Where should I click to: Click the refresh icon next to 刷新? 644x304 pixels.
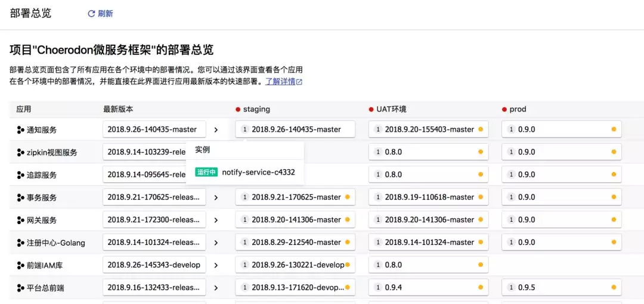91,14
